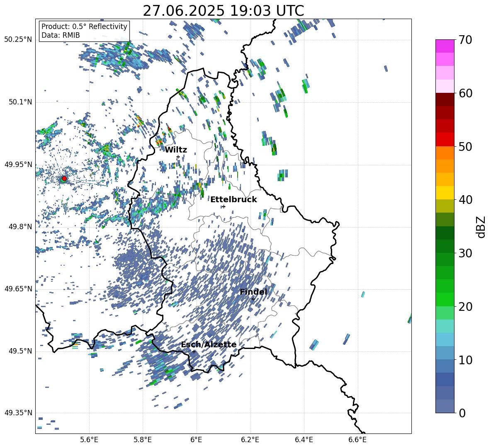Image resolution: width=491 pixels, height=448 pixels.
Task: Click the colorbar tick value 0
Action: 462,413
